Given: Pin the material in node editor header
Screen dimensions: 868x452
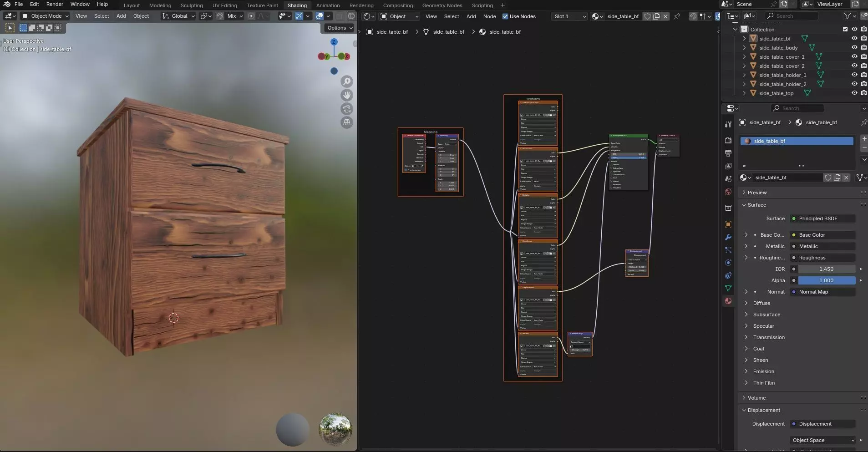Looking at the screenshot, I should (677, 16).
